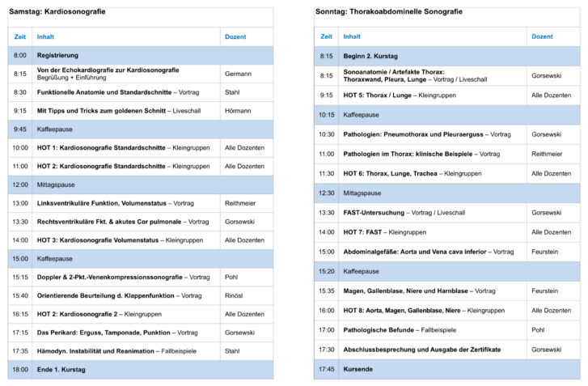
Task: Select the 'Registrierung' row at 8:00
Action: (x=57, y=55)
